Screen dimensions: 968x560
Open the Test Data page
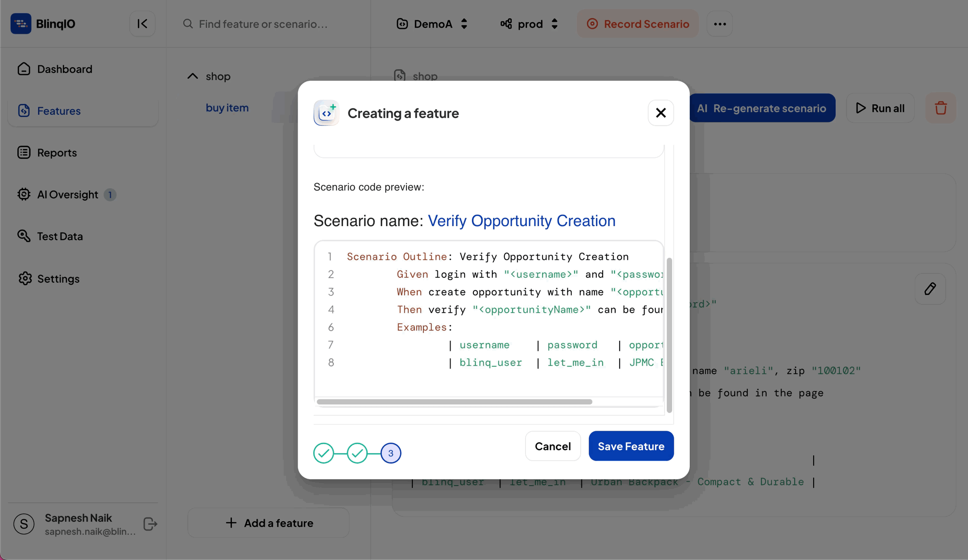tap(83, 236)
